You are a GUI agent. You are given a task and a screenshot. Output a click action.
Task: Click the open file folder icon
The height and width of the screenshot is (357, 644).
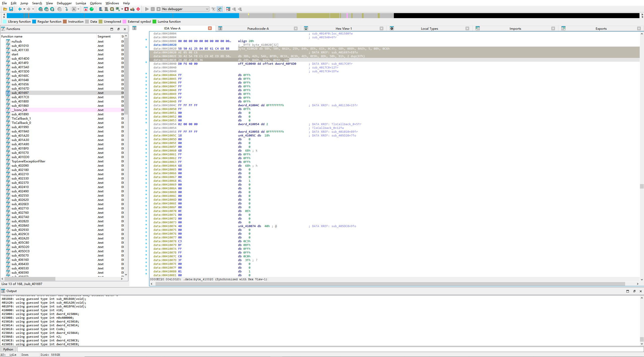tap(5, 9)
